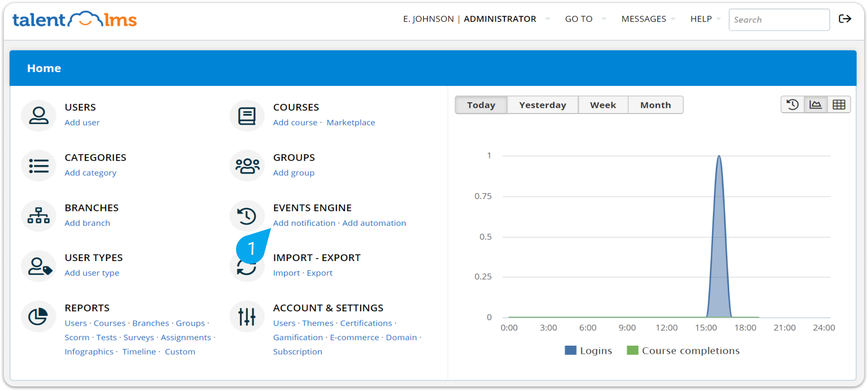
Task: Expand the MESSAGES dropdown
Action: coord(648,19)
